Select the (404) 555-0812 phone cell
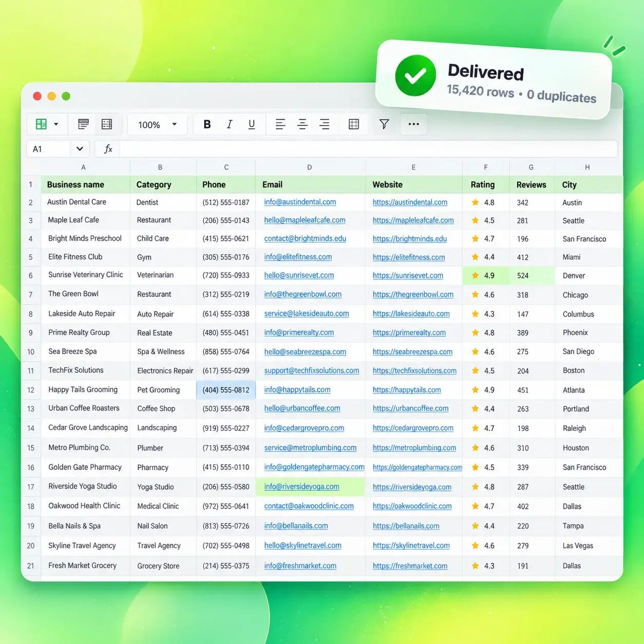This screenshot has width=644, height=644. click(226, 390)
